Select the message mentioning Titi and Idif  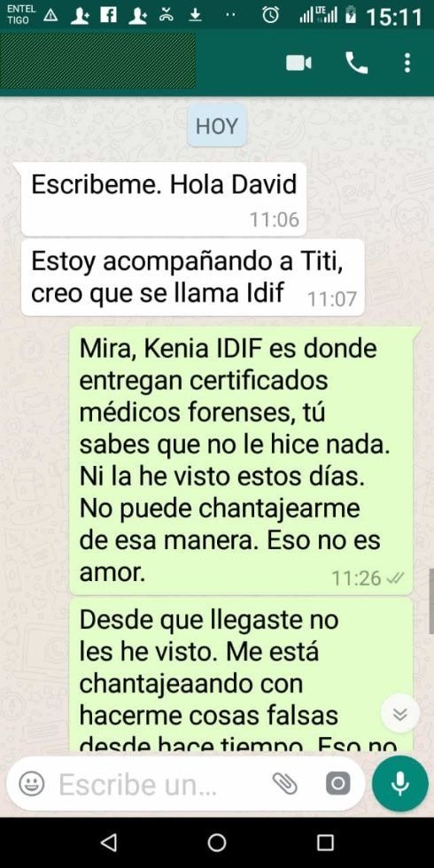pos(193,277)
